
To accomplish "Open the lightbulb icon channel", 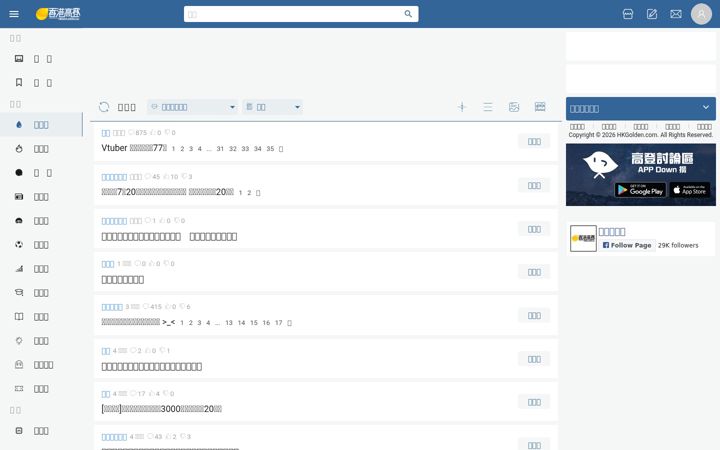I will [x=41, y=341].
